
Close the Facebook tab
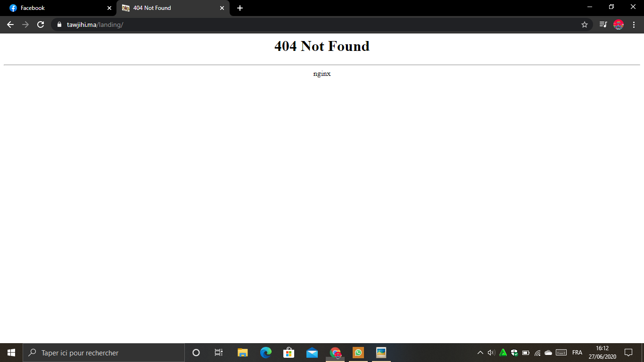click(x=109, y=8)
